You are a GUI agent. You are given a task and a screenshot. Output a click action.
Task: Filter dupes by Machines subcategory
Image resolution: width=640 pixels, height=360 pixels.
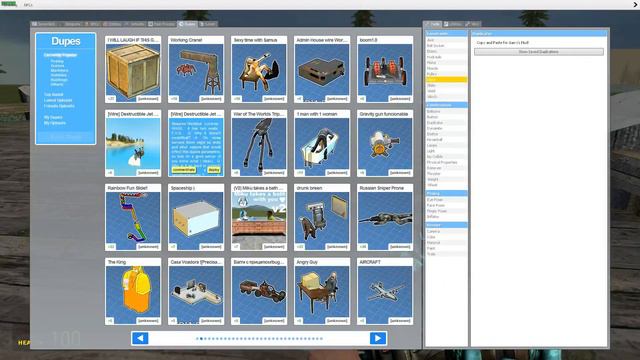coord(59,70)
